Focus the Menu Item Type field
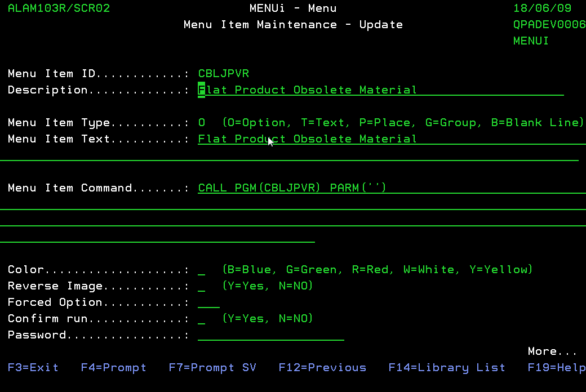This screenshot has width=586, height=392. pyautogui.click(x=202, y=123)
